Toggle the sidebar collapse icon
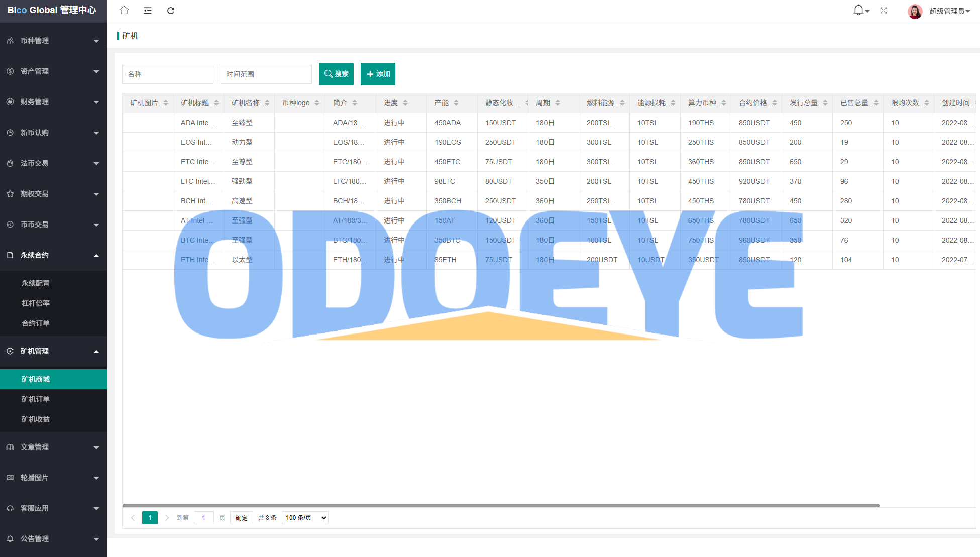The width and height of the screenshot is (980, 557). (147, 10)
